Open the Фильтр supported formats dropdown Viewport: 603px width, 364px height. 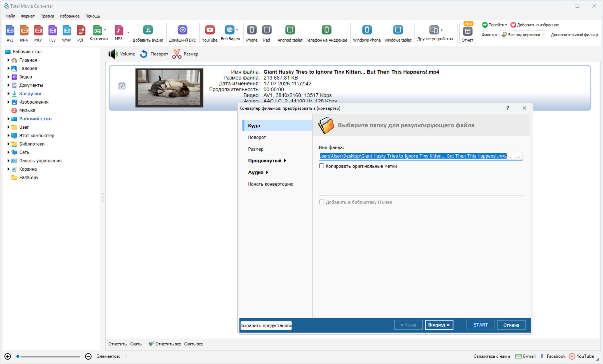point(523,35)
